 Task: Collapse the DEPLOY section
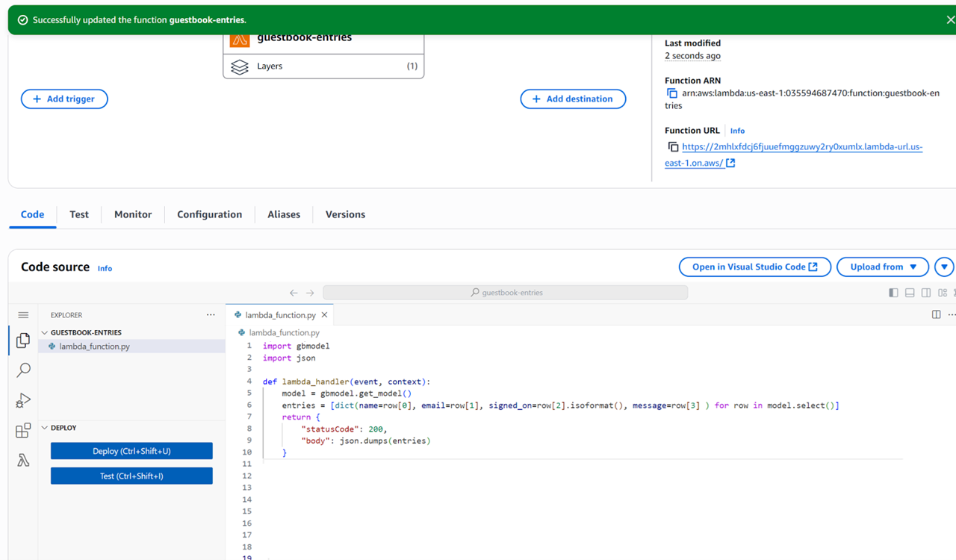pos(44,428)
